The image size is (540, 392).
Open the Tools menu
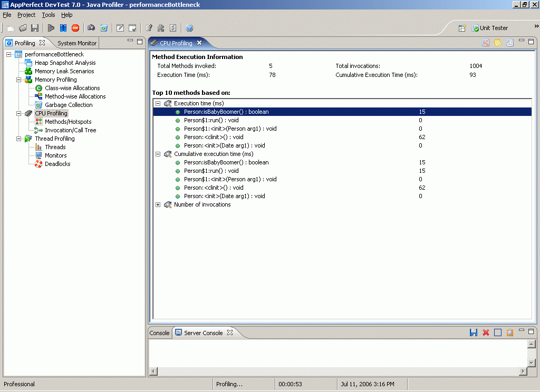[49, 15]
